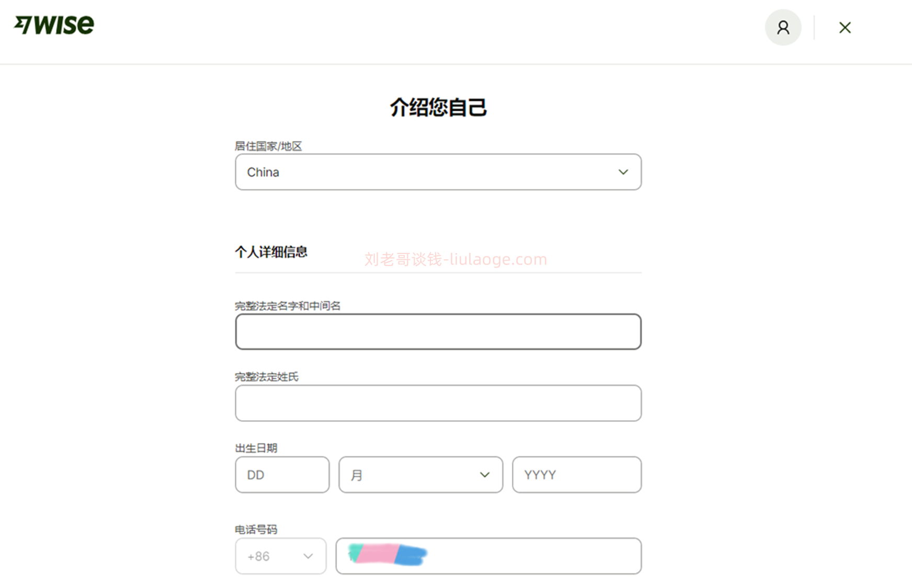The height and width of the screenshot is (588, 912).
Task: Click the DD day input field
Action: tap(282, 475)
